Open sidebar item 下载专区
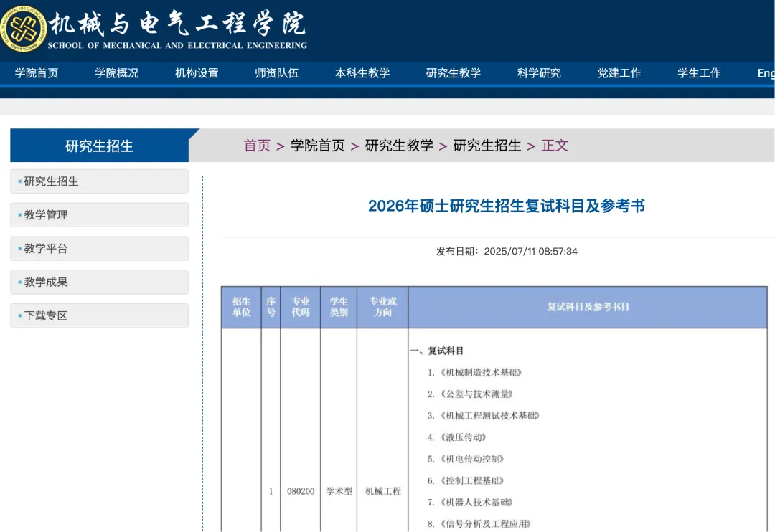775x532 pixels. [99, 315]
